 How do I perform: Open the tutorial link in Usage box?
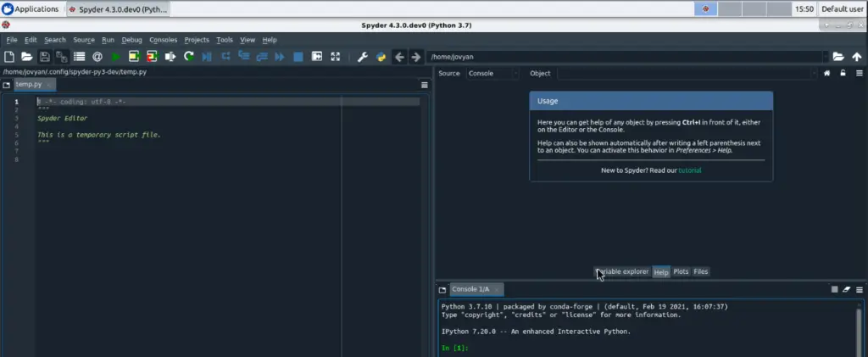pos(690,170)
